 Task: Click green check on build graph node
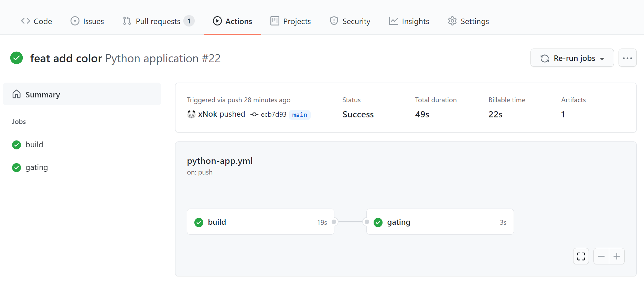199,222
